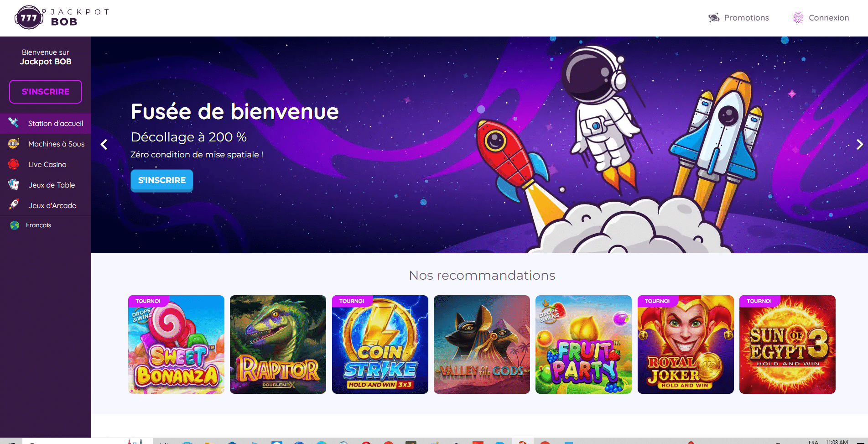
Task: Open the Machines à Sous slot icon
Action: coord(14,144)
